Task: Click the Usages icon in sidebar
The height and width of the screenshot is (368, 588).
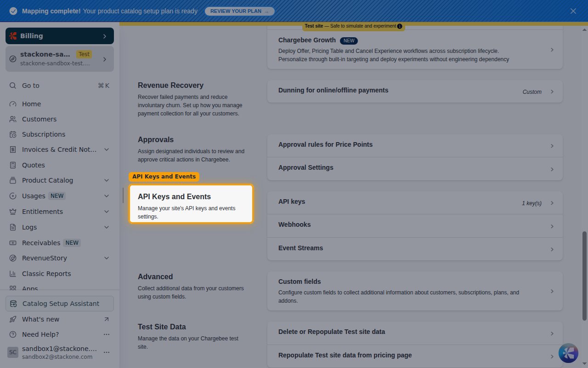Action: (x=13, y=196)
